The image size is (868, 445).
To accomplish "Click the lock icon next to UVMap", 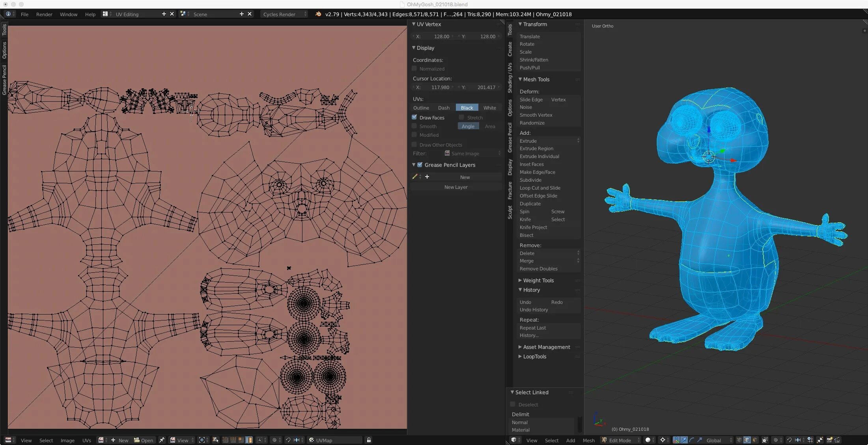I will click(x=369, y=440).
